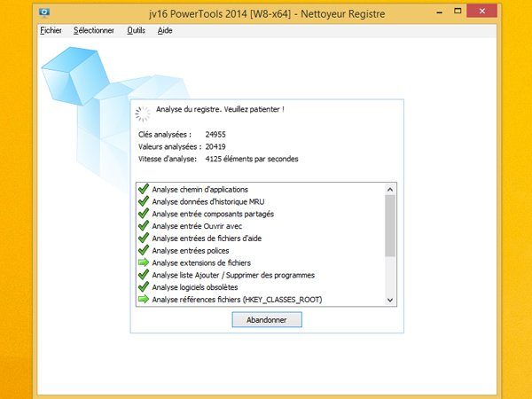This screenshot has width=532, height=399.
Task: Click '4125 éléments par secondes' speed text
Action: [x=252, y=159]
